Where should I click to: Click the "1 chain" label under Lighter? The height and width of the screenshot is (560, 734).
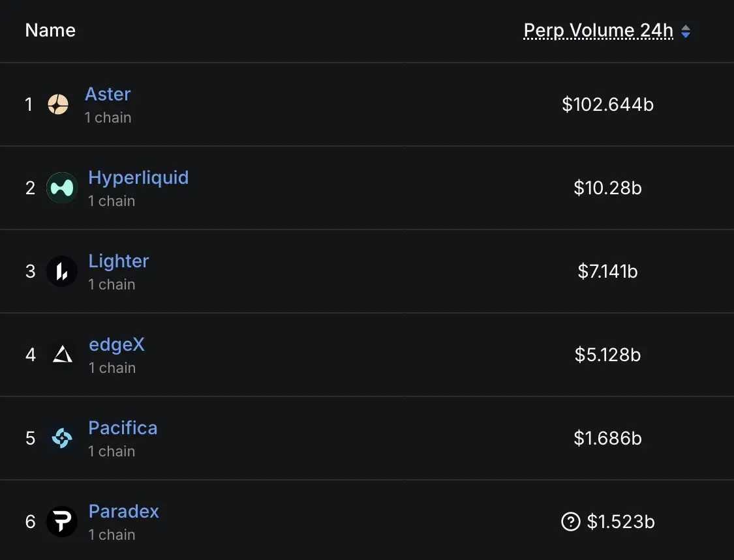(112, 284)
